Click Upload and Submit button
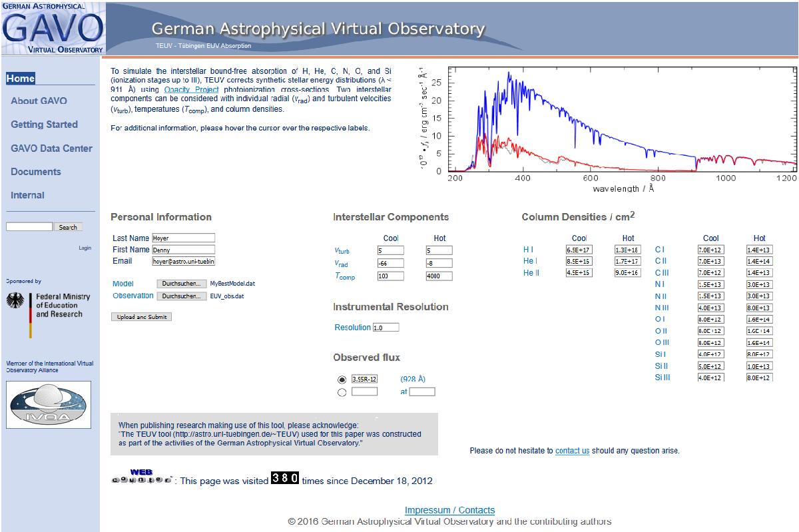Image resolution: width=799 pixels, height=532 pixels. pyautogui.click(x=141, y=317)
